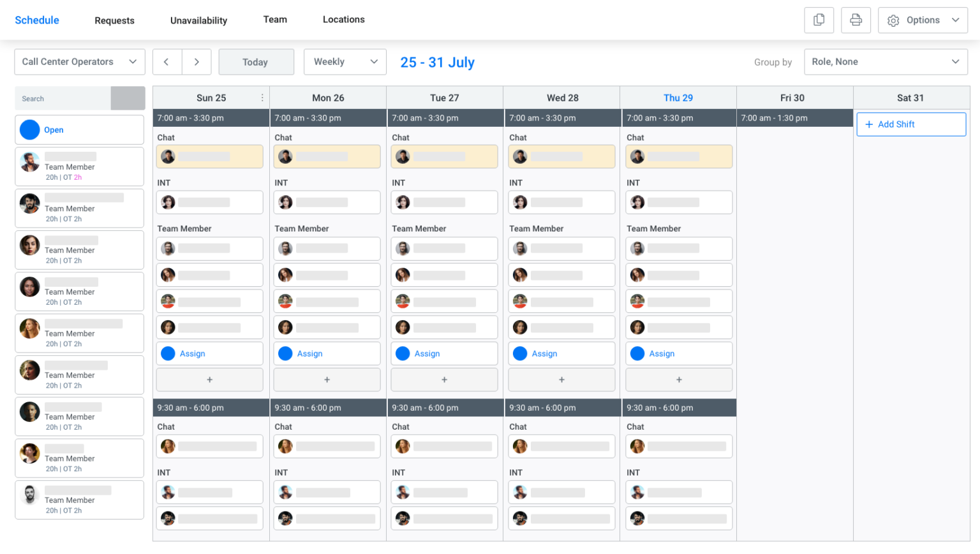Click the print schedule icon
This screenshot has width=980, height=554.
coord(856,20)
